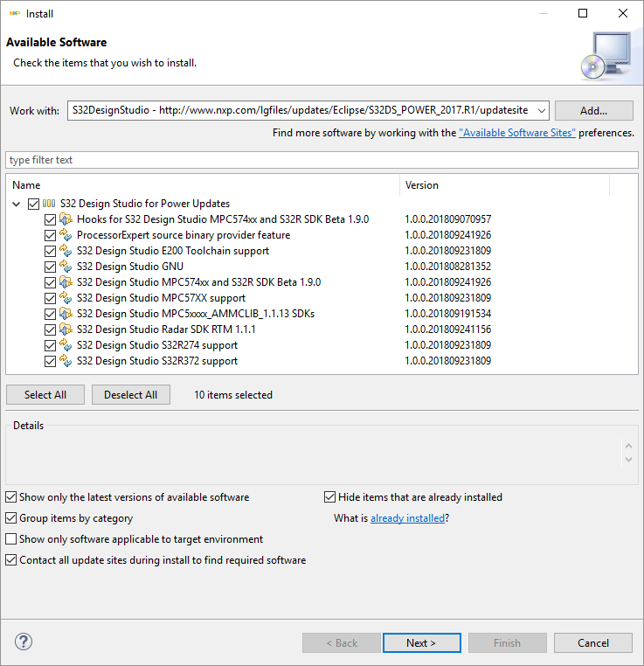Click Select All button

[x=45, y=394]
